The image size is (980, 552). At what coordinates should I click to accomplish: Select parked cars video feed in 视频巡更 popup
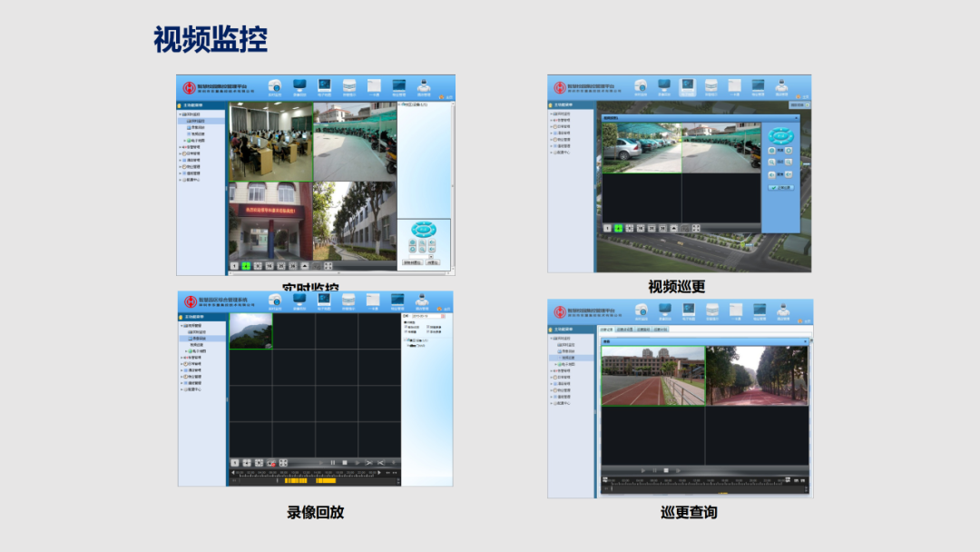tap(642, 148)
